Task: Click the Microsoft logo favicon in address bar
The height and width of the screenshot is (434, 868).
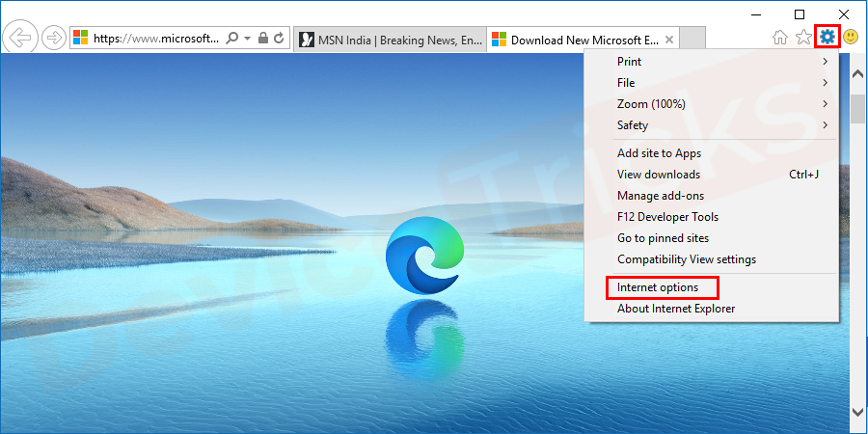Action: pos(81,39)
